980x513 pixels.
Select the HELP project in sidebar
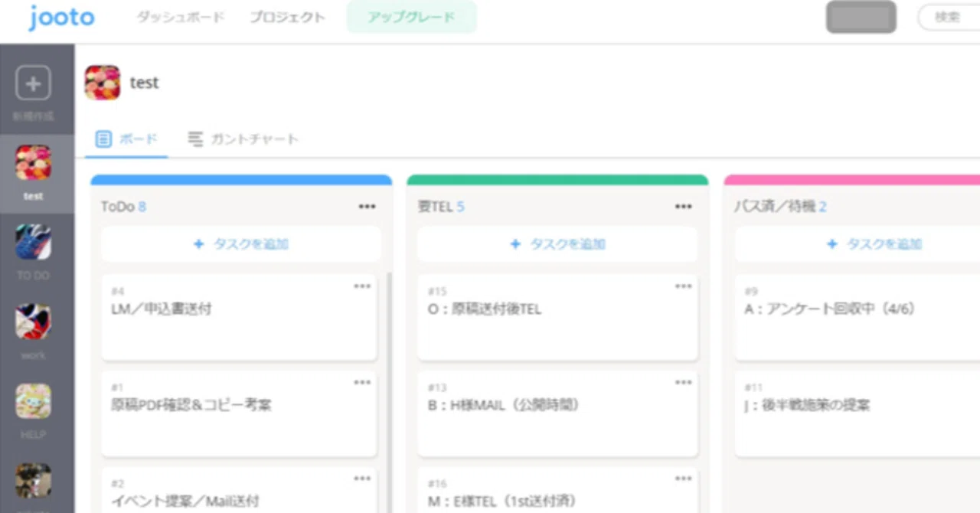(33, 411)
